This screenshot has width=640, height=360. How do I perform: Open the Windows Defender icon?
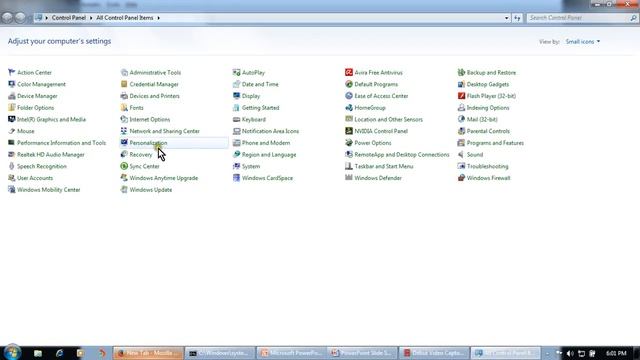(x=349, y=178)
